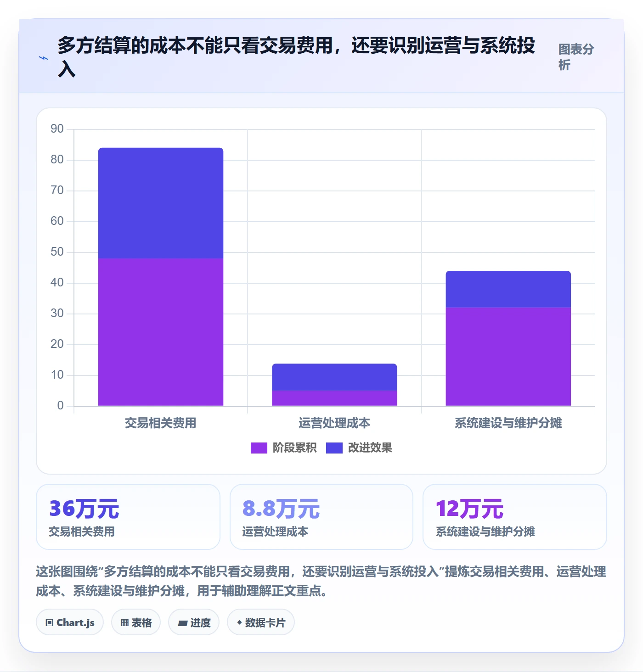This screenshot has width=643, height=672.
Task: Click the y-axis label 10
Action: pos(57,375)
